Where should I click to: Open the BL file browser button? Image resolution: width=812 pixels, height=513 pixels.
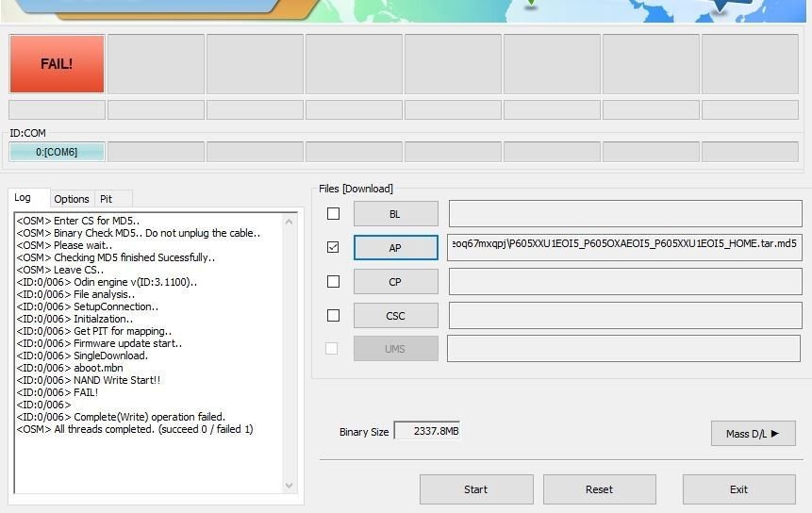point(396,214)
